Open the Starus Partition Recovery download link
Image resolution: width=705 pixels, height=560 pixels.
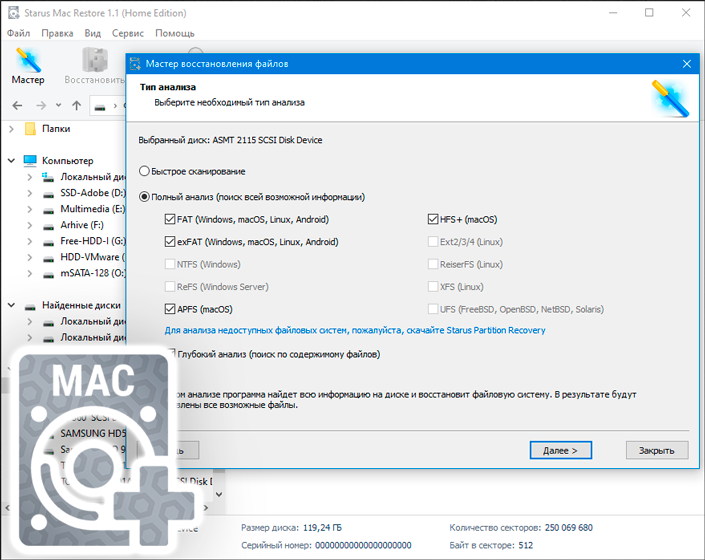coord(355,330)
